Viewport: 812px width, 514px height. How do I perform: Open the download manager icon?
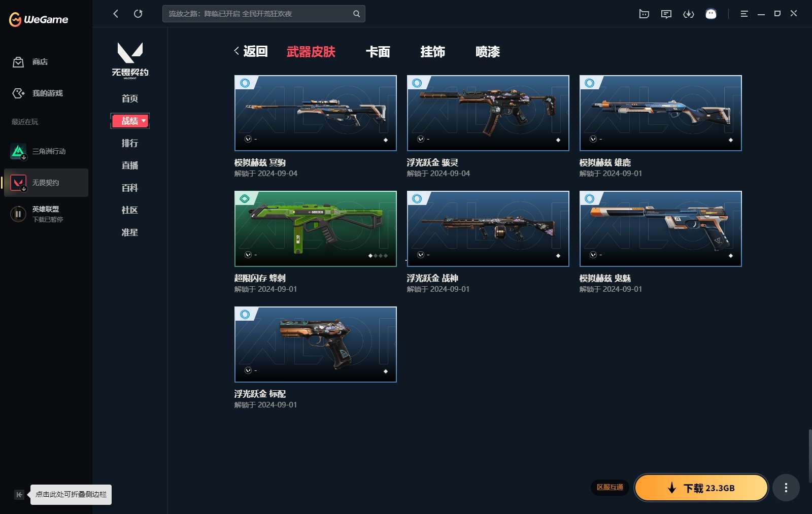(688, 14)
